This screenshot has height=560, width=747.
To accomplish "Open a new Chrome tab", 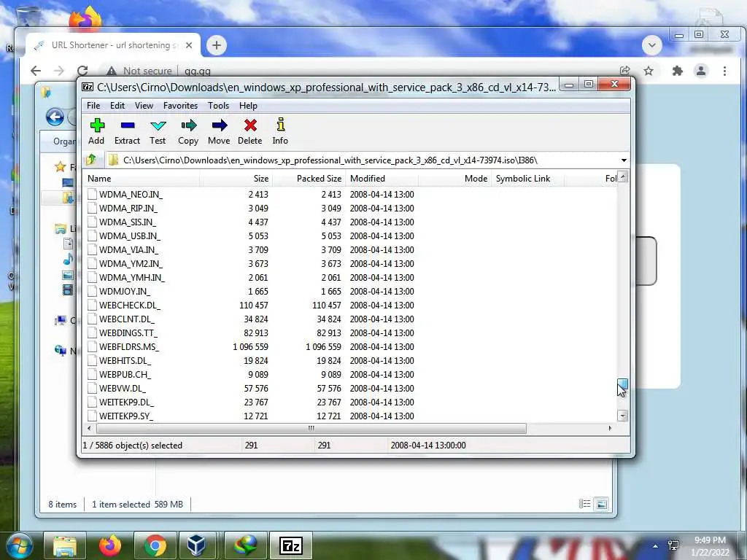I will pyautogui.click(x=216, y=45).
